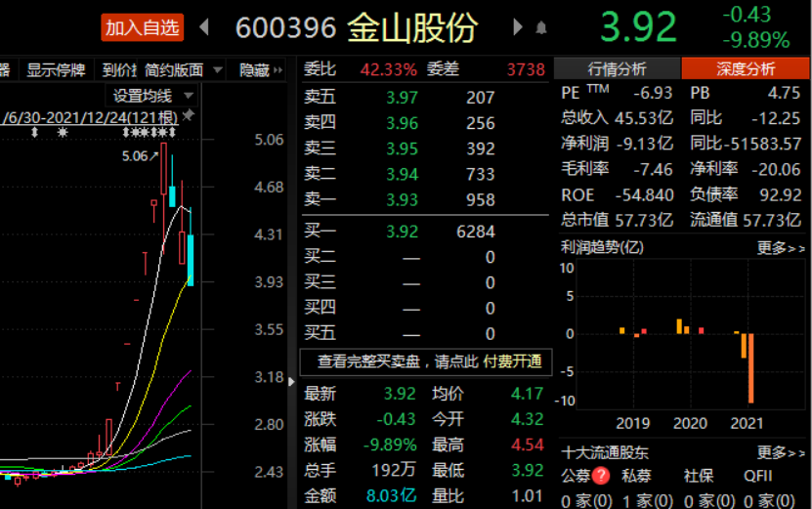Click the 总市值 value 57.73亿
The width and height of the screenshot is (812, 509).
(x=644, y=221)
